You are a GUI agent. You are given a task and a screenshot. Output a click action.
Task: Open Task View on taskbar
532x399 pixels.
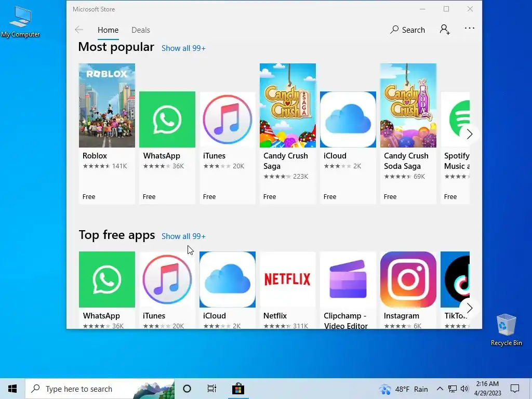pyautogui.click(x=212, y=389)
